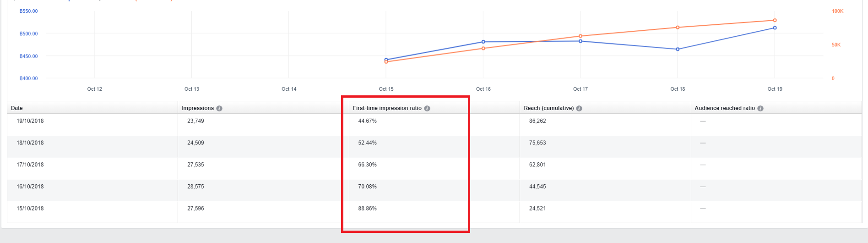Select the blue data point at Oct 19

coord(775,28)
